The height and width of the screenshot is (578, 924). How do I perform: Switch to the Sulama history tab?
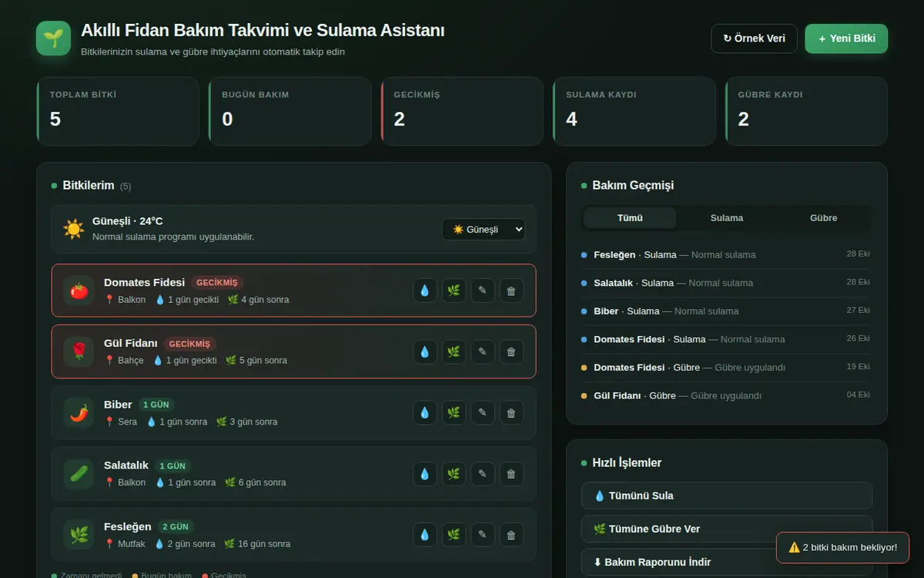(727, 218)
